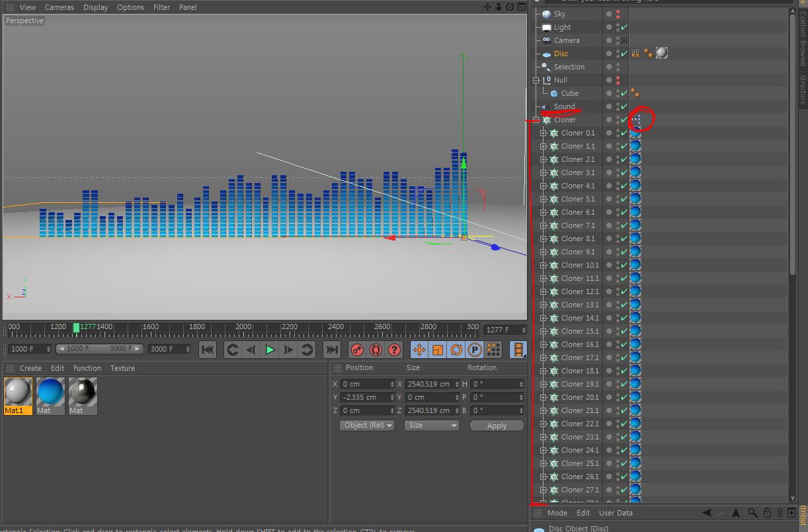This screenshot has width=808, height=532.
Task: Toggle the autokeying icon
Action: 376,350
